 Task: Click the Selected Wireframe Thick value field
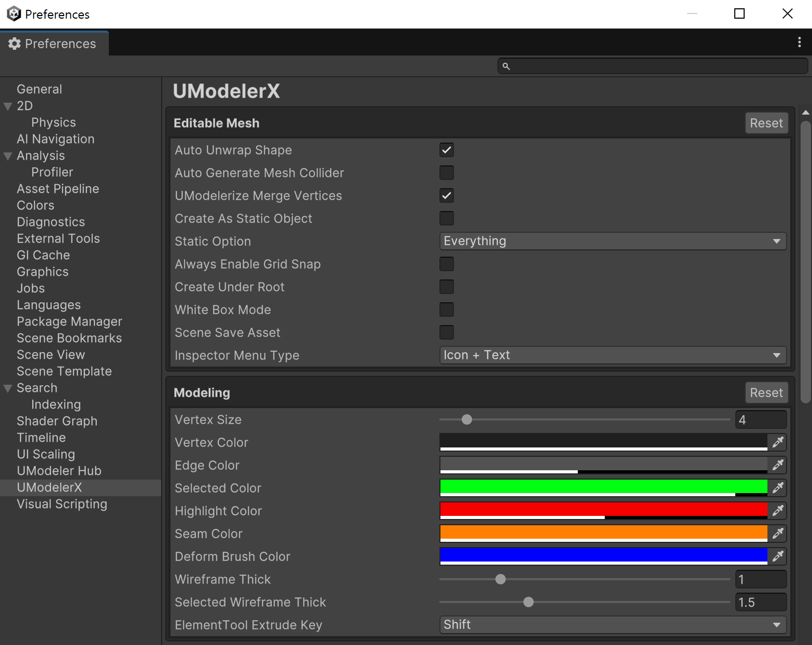click(761, 602)
